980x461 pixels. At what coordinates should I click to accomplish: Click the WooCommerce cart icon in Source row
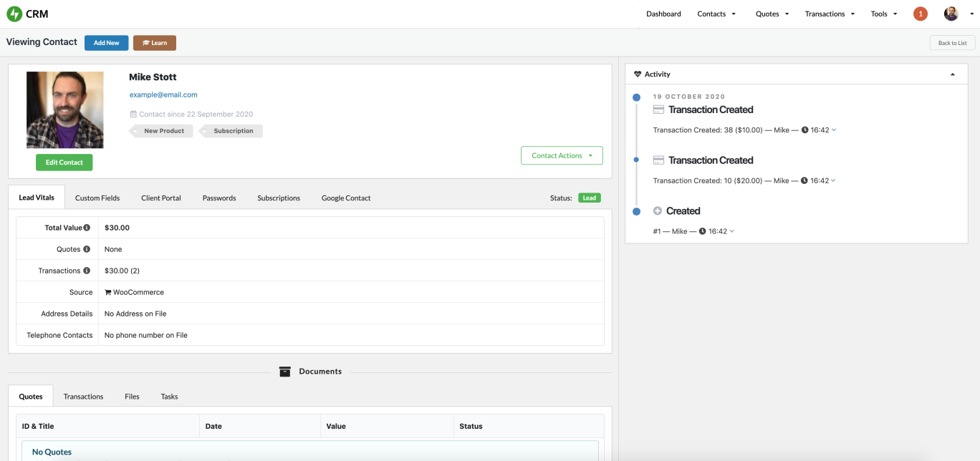107,292
